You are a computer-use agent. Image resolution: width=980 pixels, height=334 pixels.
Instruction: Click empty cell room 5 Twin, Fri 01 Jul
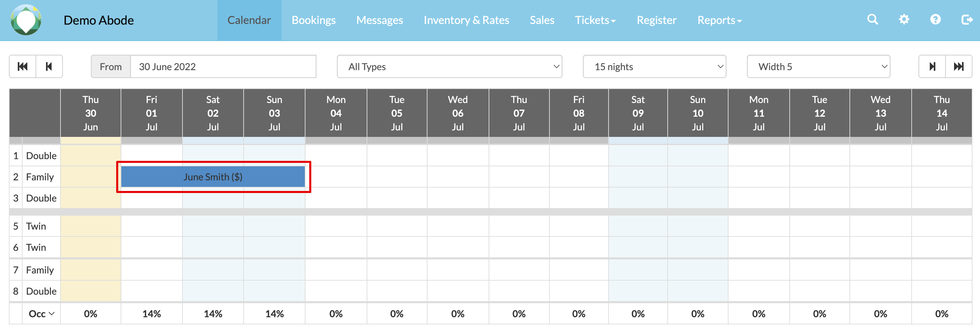(151, 226)
